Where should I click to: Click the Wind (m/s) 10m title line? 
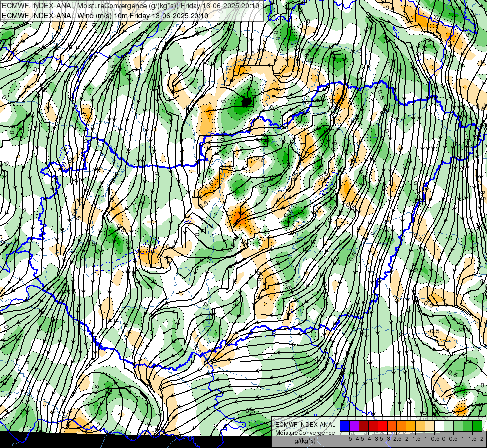coord(105,16)
